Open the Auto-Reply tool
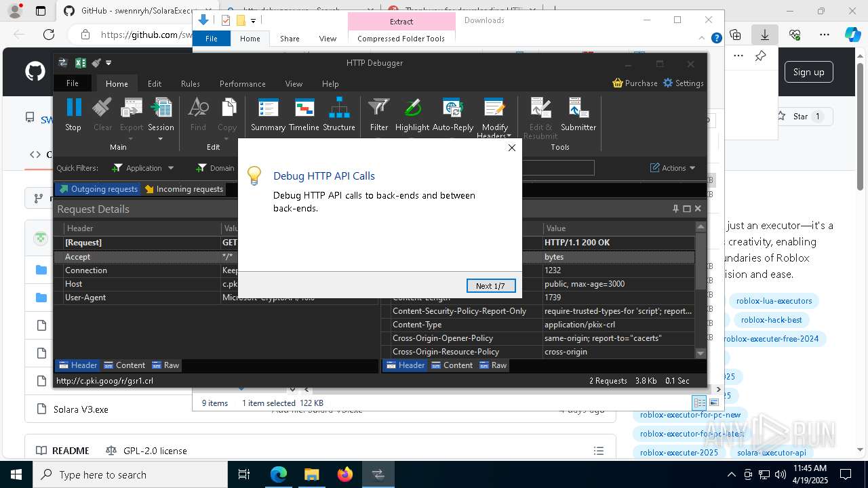 click(x=453, y=114)
